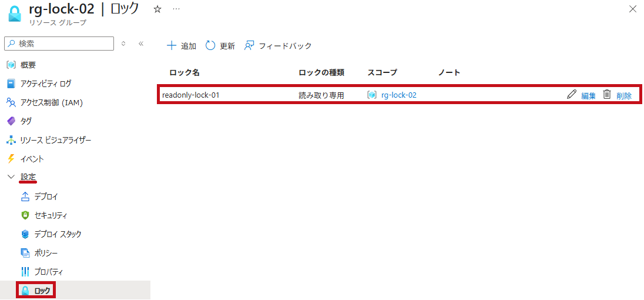Click the イベント lightning bolt icon
Screen dimensions: 644x300
[x=11, y=159]
